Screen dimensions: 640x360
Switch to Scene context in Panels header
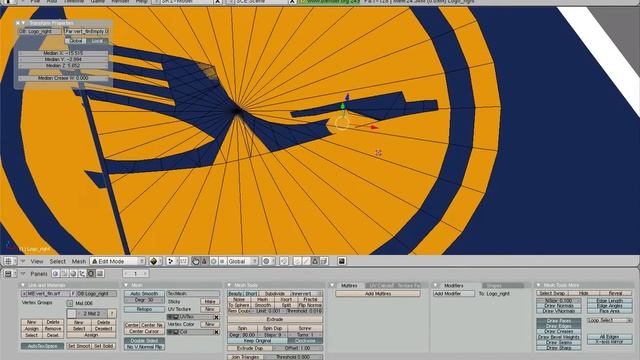pos(100,274)
